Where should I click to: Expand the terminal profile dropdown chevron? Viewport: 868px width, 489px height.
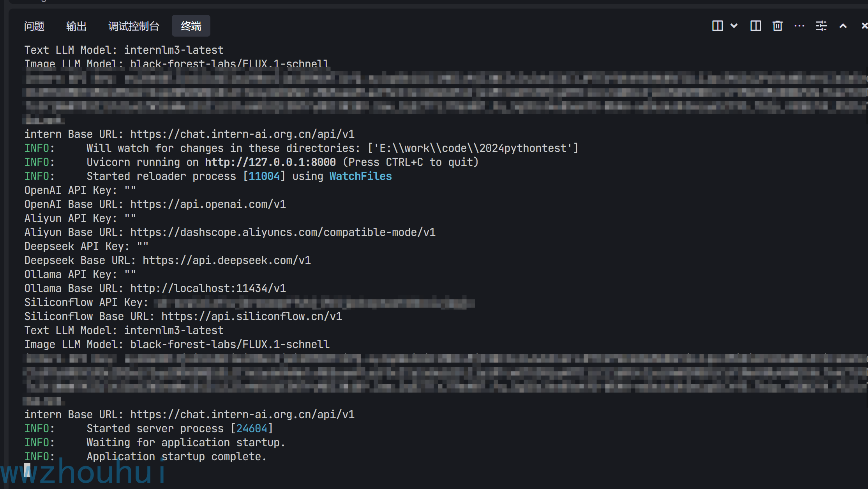click(x=734, y=26)
